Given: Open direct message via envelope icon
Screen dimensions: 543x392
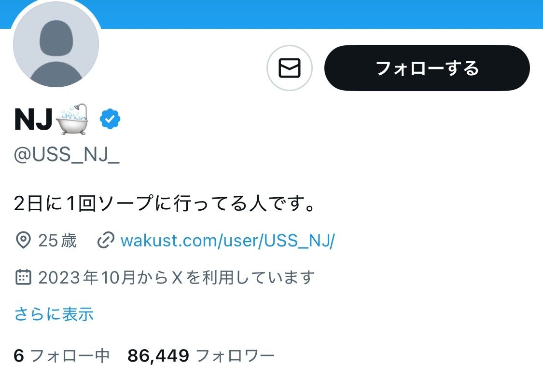Looking at the screenshot, I should 290,68.
